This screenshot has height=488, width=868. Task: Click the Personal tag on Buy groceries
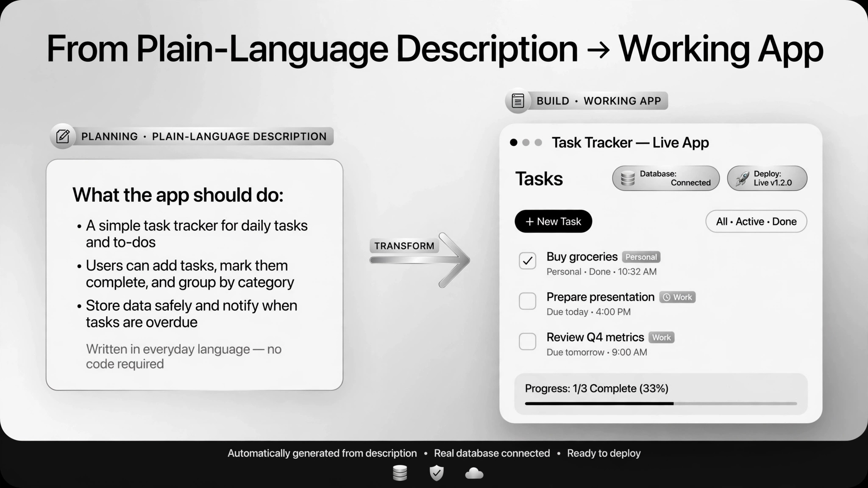[x=641, y=257]
